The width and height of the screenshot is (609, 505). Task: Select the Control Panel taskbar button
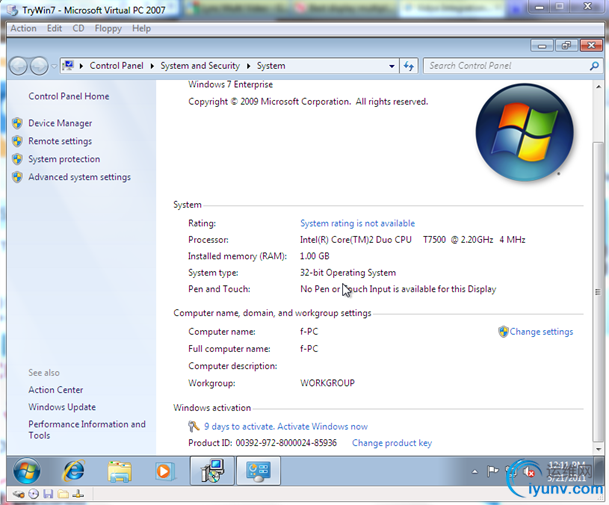coord(258,471)
